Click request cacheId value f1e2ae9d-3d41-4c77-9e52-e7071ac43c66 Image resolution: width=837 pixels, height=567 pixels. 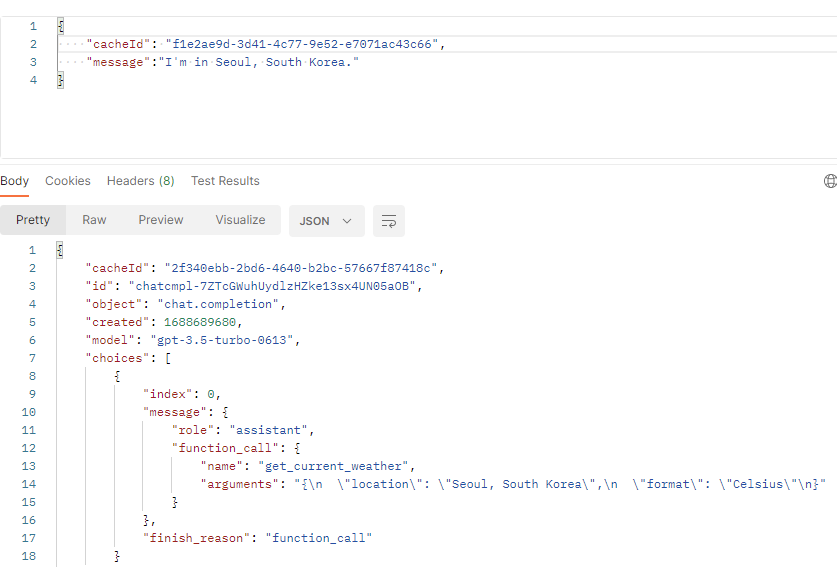(x=302, y=44)
